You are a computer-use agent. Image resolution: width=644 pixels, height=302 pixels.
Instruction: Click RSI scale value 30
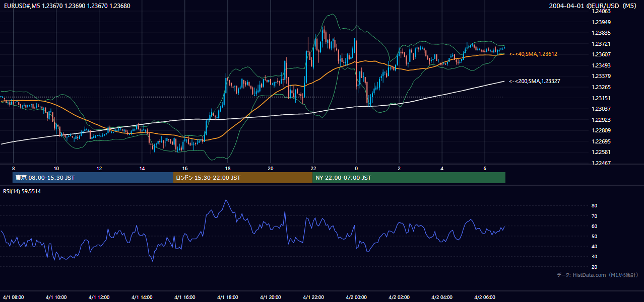pyautogui.click(x=594, y=257)
